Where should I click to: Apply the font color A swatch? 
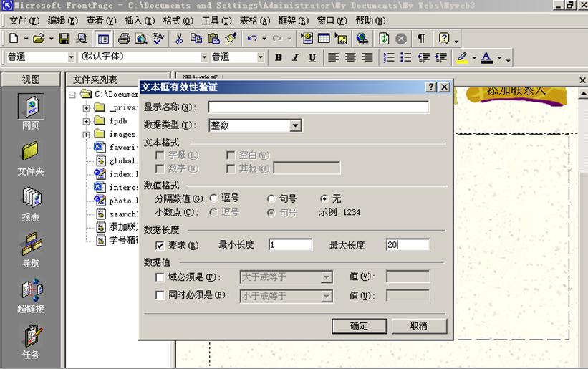tap(487, 57)
